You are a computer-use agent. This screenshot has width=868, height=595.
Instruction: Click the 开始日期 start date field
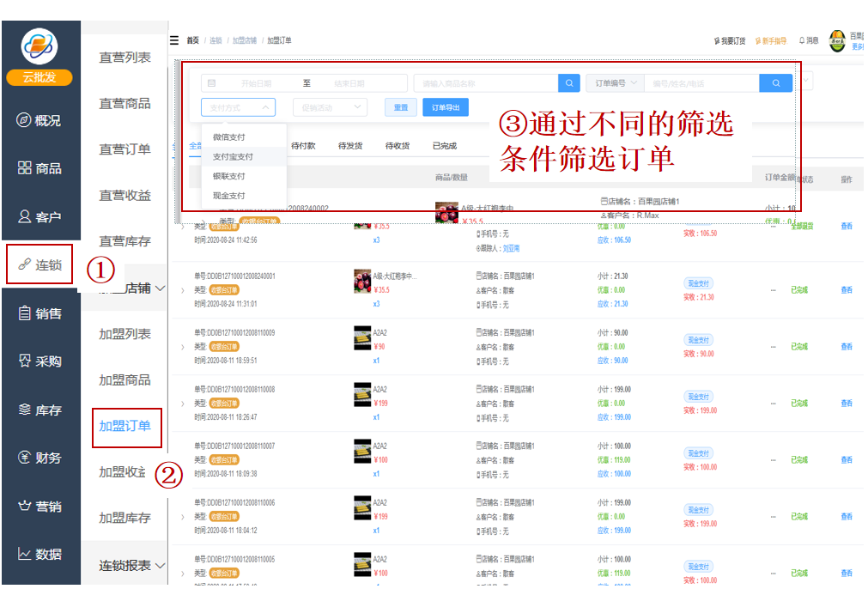coord(257,83)
